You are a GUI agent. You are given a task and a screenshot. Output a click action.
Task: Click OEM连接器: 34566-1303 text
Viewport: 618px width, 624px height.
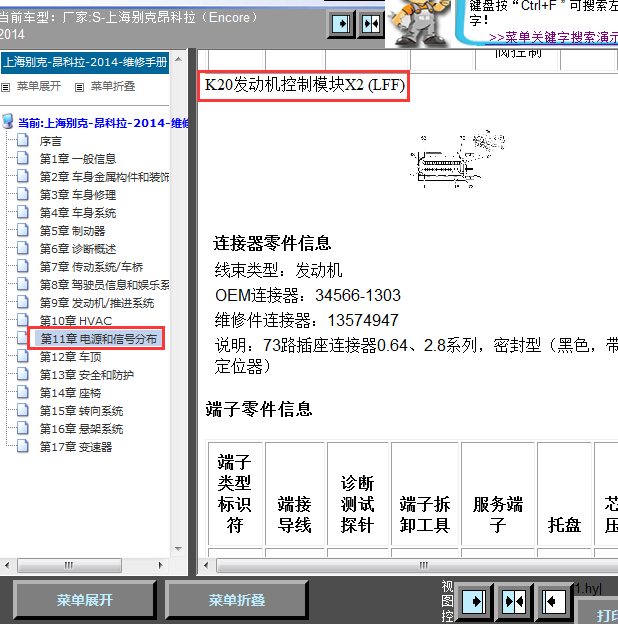pyautogui.click(x=308, y=296)
